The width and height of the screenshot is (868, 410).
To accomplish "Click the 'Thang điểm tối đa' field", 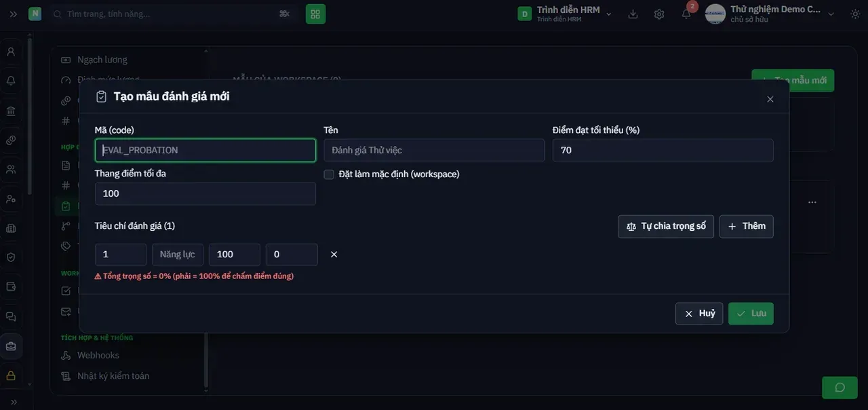I will tap(205, 193).
